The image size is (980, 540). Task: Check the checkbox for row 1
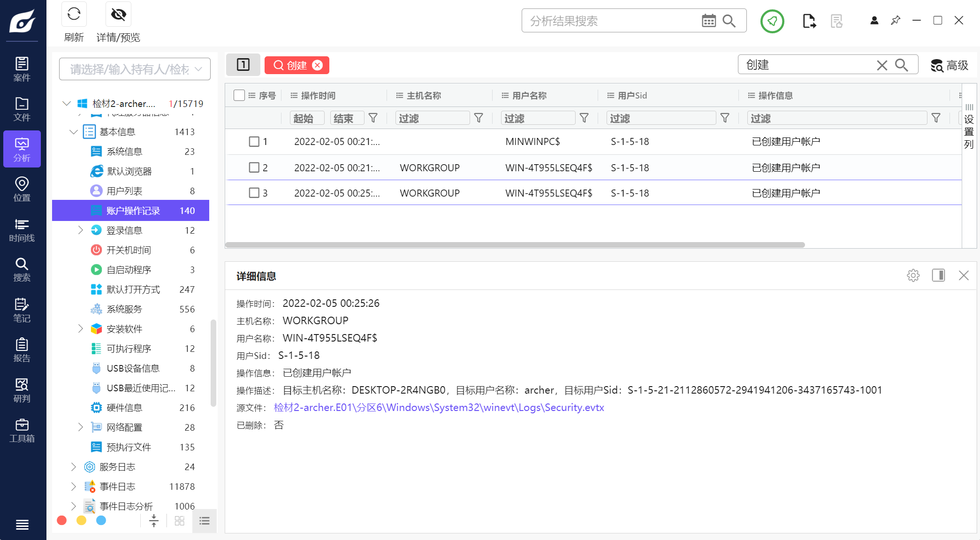tap(254, 142)
